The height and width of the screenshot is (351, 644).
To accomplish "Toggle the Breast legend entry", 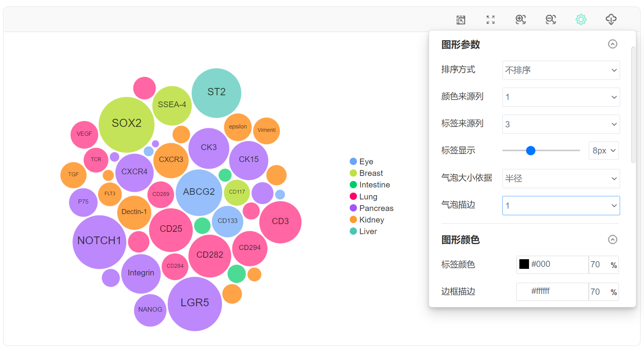I will (366, 173).
